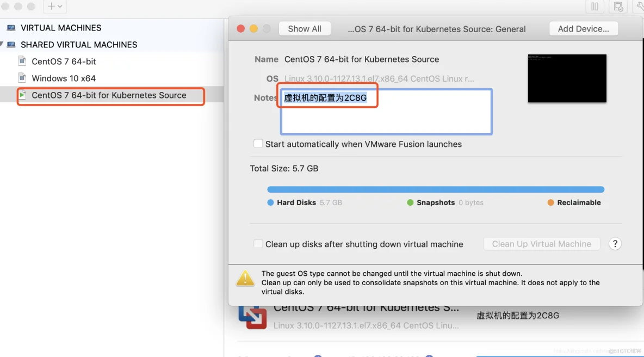Screen dimensions: 644x357
Task: Open the plus add dropdown in toolbar
Action: pyautogui.click(x=54, y=7)
